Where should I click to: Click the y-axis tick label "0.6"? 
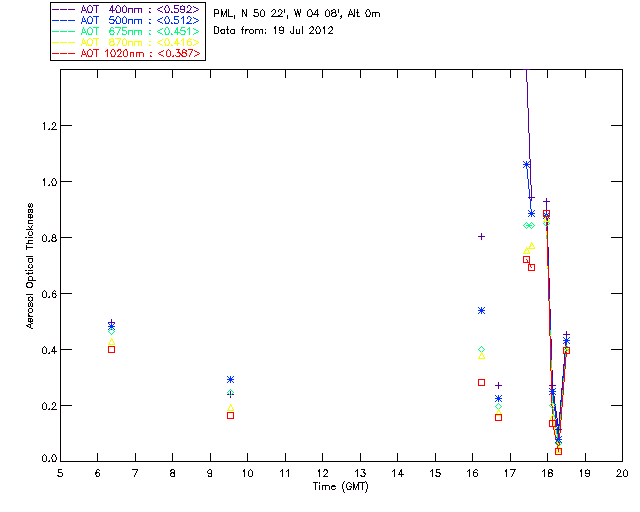(x=49, y=294)
